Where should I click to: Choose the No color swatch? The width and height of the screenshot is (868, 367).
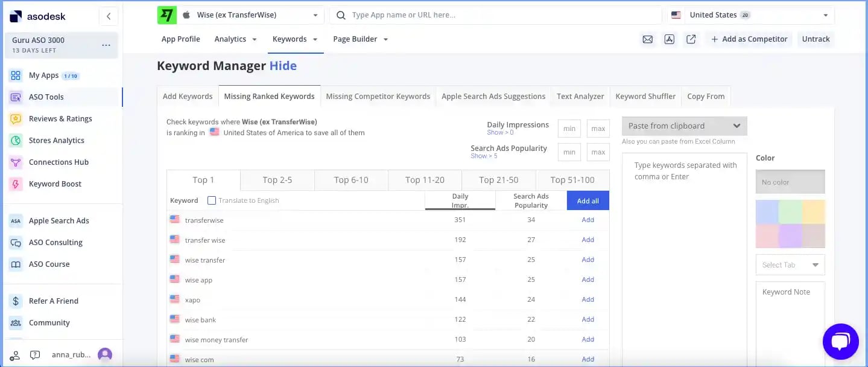790,182
